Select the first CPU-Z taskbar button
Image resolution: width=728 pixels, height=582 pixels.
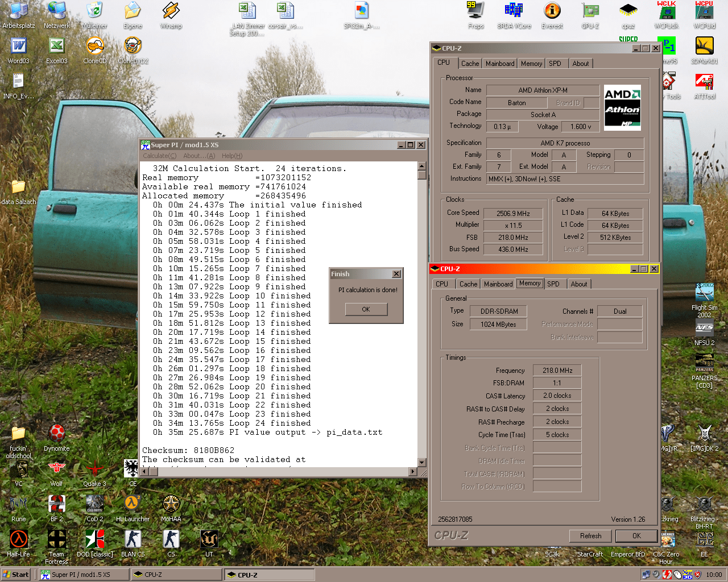coord(176,575)
